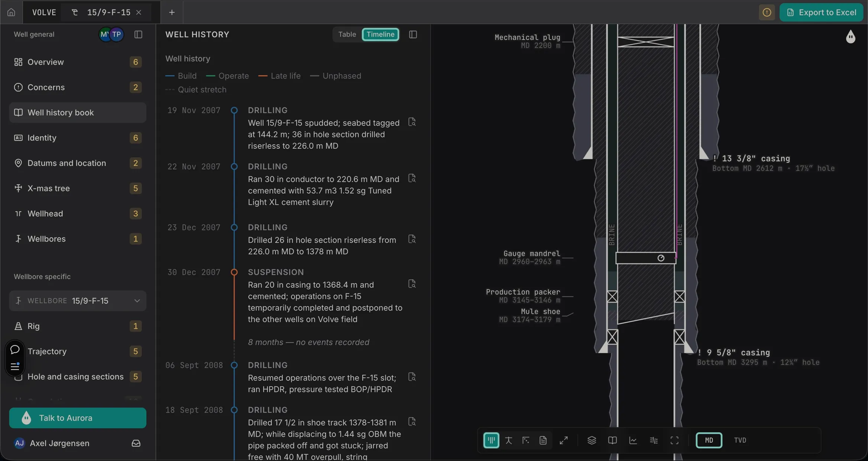Open the Concerns section

tap(78, 87)
